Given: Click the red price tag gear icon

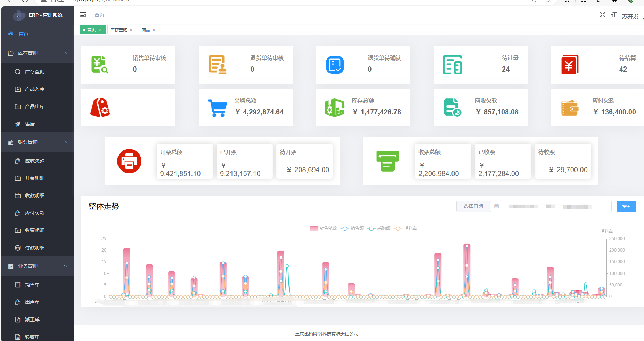Looking at the screenshot, I should tap(100, 108).
